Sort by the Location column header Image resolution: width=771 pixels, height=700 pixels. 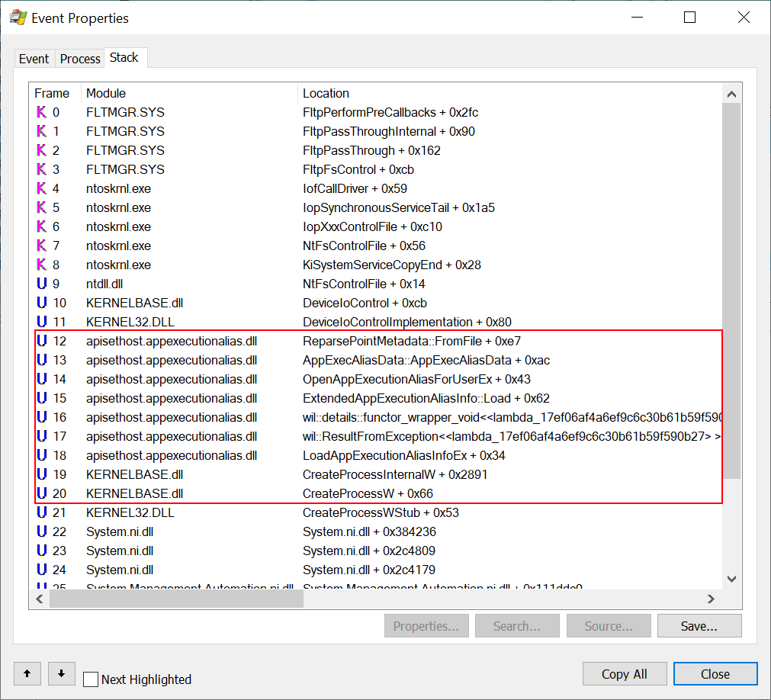click(510, 93)
